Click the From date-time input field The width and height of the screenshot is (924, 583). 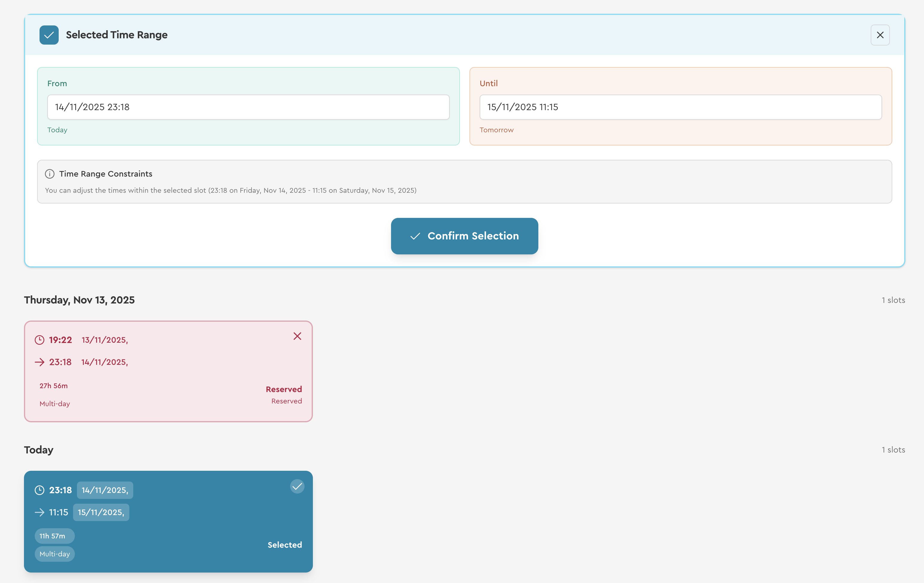248,107
